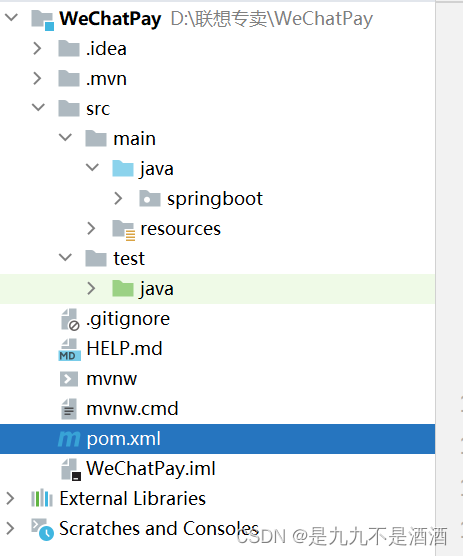Click the .gitignore file icon
The height and width of the screenshot is (556, 463).
click(x=70, y=319)
